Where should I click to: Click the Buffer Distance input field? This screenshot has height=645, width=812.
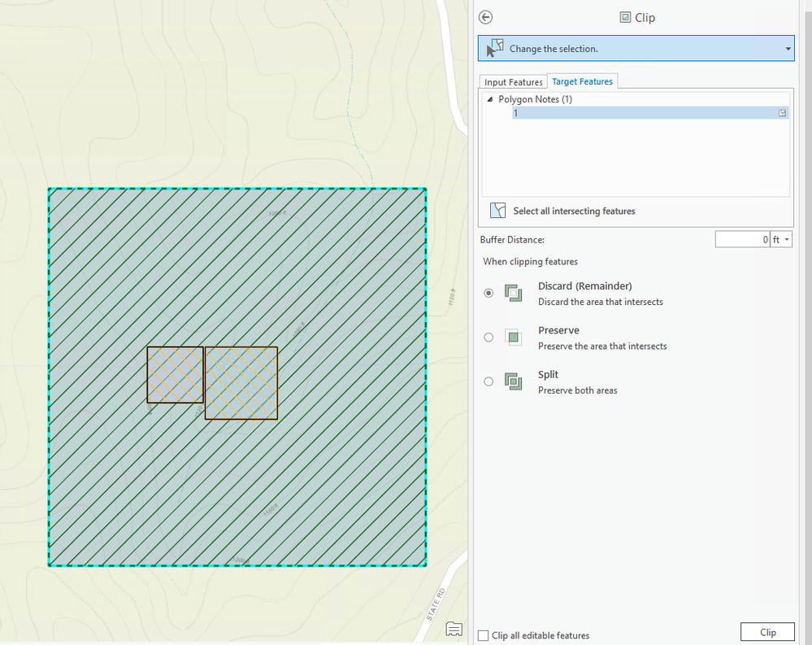pyautogui.click(x=742, y=239)
